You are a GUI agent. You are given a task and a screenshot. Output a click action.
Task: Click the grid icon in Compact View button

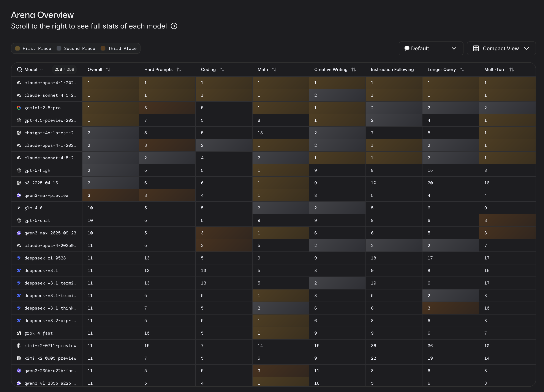click(x=476, y=48)
